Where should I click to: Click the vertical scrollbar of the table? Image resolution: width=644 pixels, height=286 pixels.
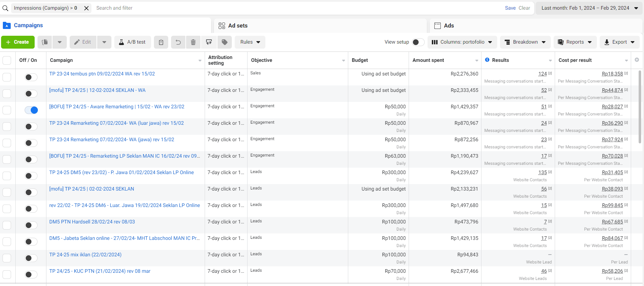coord(640,107)
